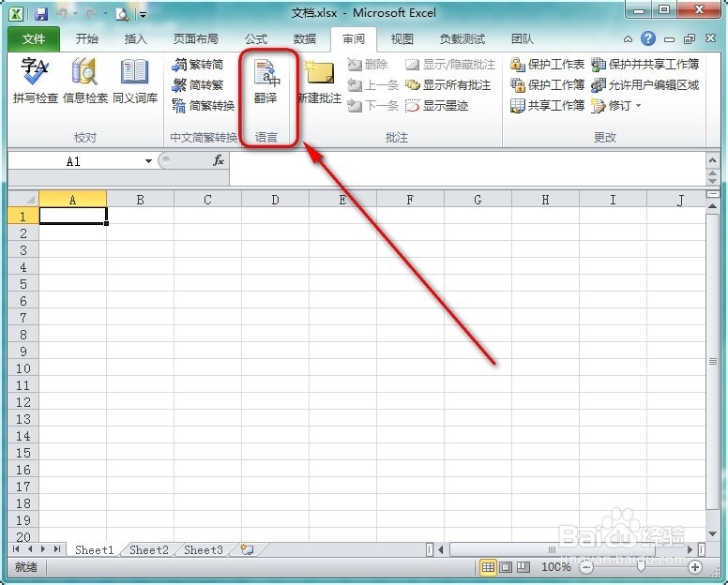728x585 pixels.
Task: Jump to last sheet navigation arrow
Action: coord(57,549)
